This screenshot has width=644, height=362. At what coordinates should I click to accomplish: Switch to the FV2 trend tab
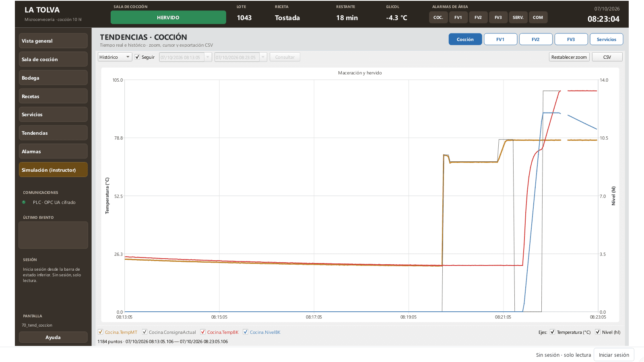(536, 39)
